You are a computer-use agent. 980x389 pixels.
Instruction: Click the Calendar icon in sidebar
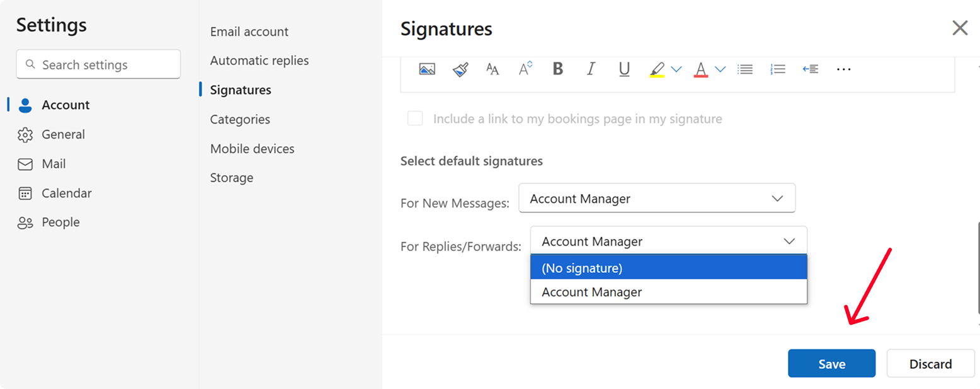click(x=25, y=194)
